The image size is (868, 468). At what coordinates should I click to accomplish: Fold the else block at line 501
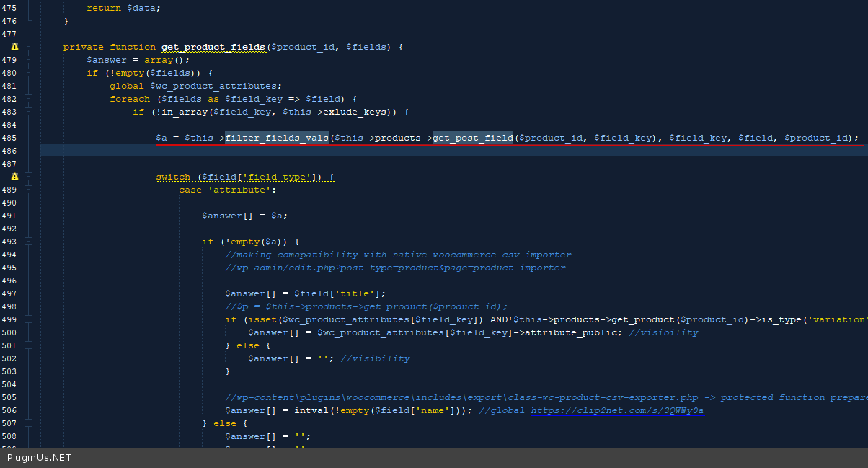pyautogui.click(x=28, y=345)
